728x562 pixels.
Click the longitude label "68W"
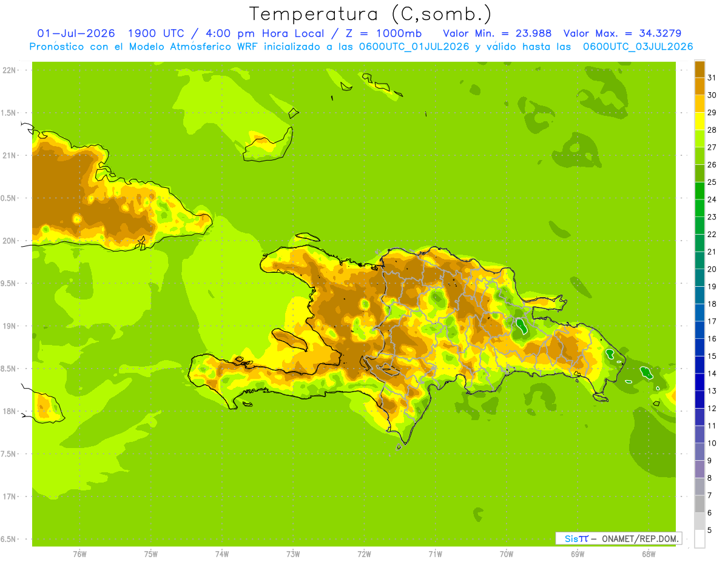pos(649,554)
